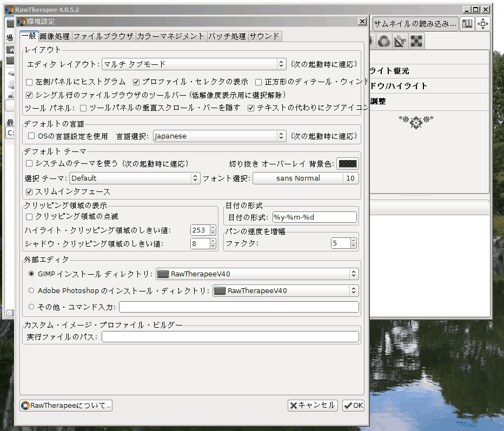Select その他・コマンド入力 radio button
504x431 pixels.
click(x=31, y=307)
